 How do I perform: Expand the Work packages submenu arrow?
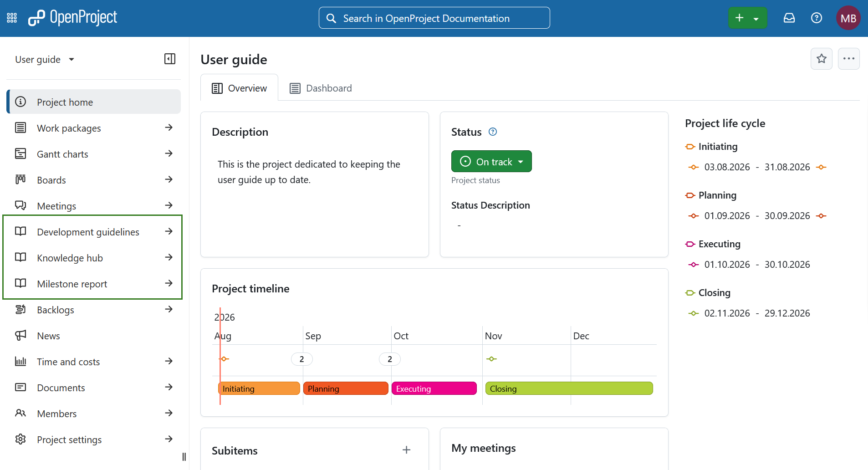[x=169, y=128]
